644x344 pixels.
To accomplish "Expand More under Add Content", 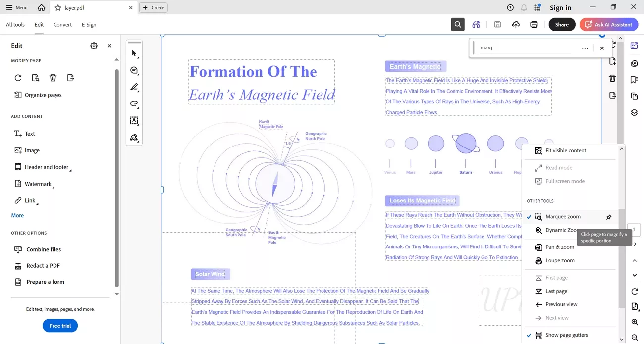I will (x=17, y=215).
